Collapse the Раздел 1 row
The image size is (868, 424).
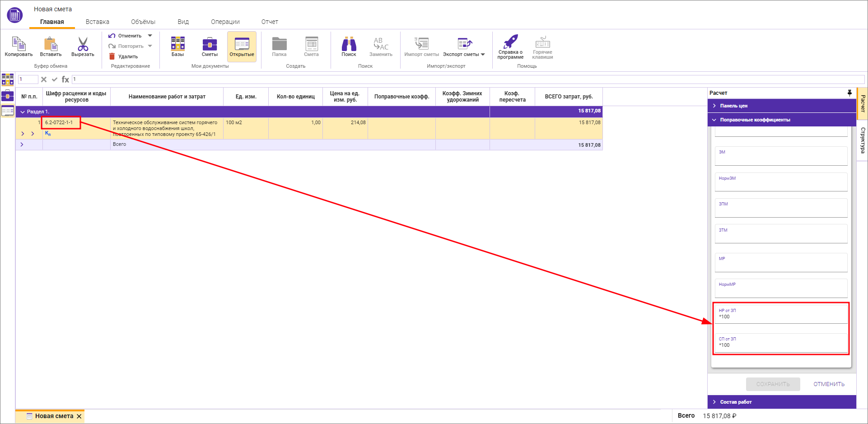[x=23, y=112]
